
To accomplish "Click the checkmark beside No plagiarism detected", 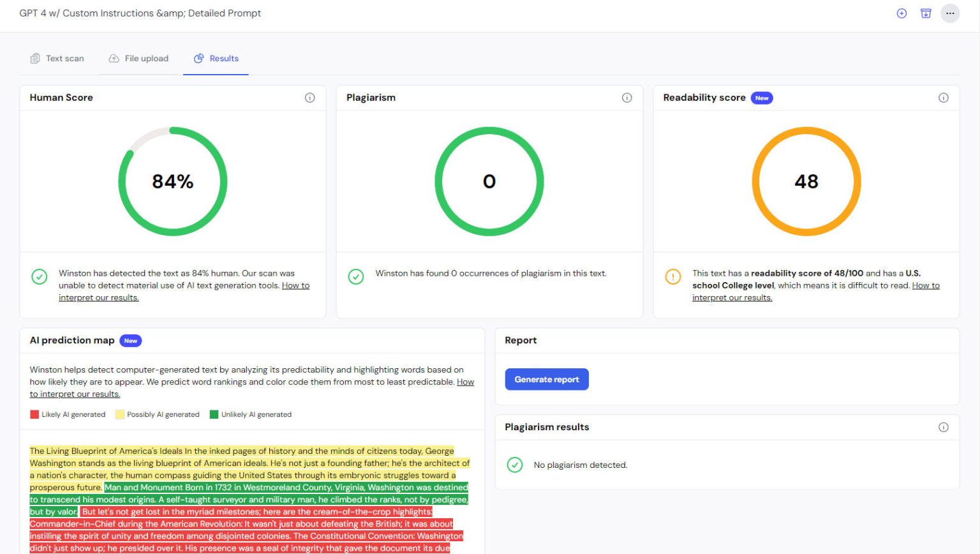I will (515, 465).
